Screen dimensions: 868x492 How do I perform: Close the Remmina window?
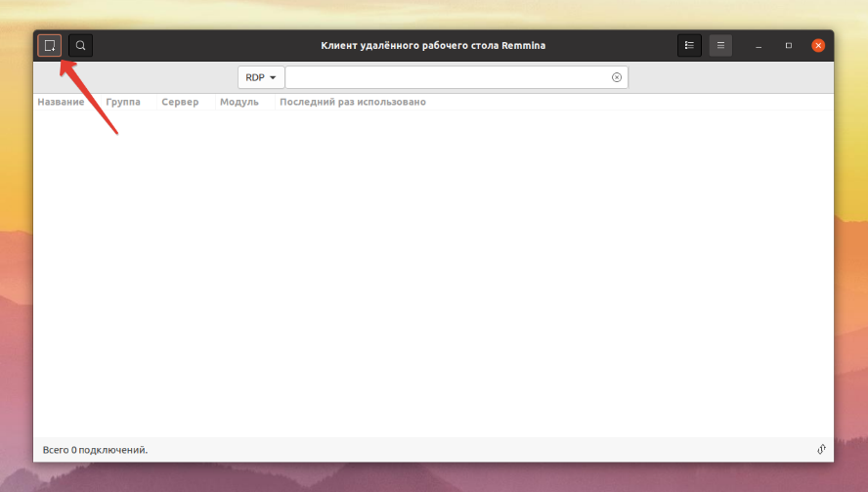pyautogui.click(x=818, y=45)
